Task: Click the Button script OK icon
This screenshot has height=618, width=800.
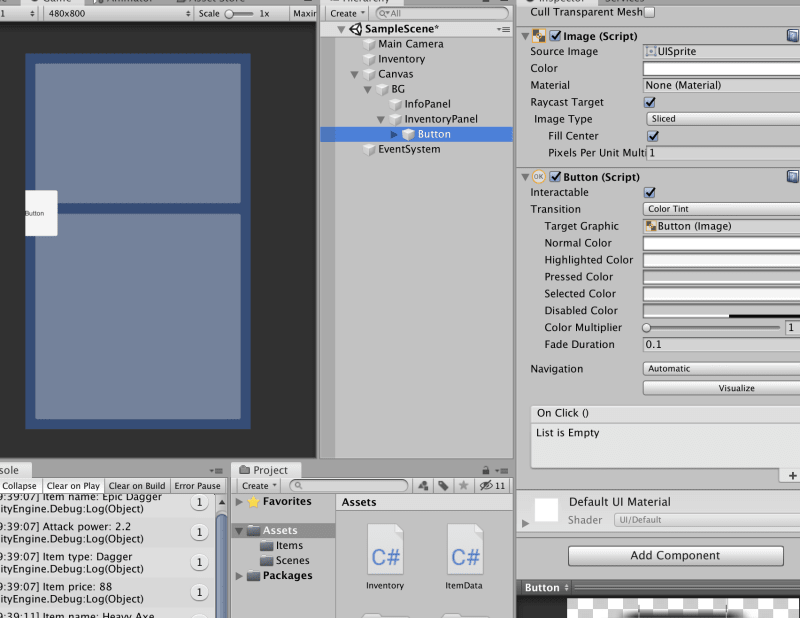Action: point(539,177)
